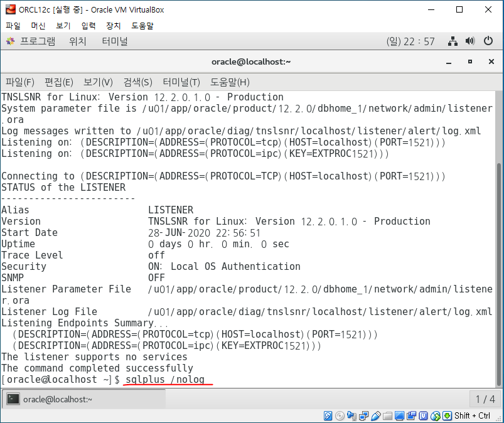504x423 pixels.
Task: Click the shared folders indicator icon
Action: pyautogui.click(x=387, y=415)
